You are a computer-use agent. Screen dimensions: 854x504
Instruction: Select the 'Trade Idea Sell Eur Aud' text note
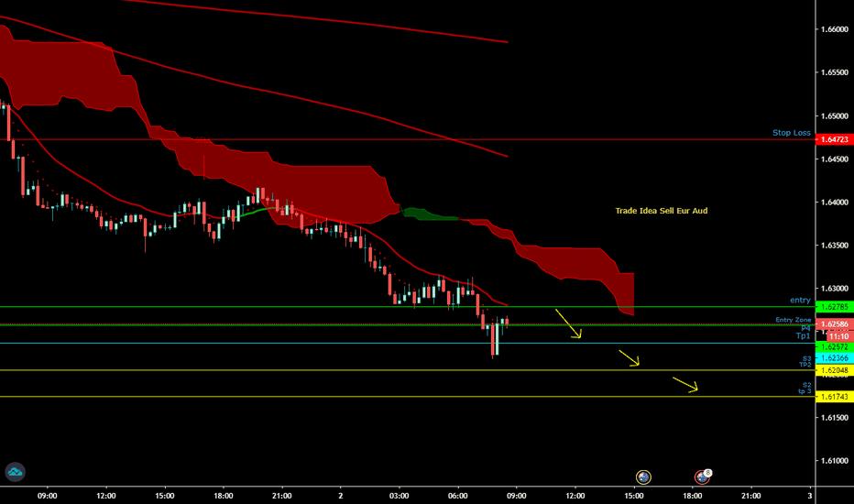tap(662, 211)
